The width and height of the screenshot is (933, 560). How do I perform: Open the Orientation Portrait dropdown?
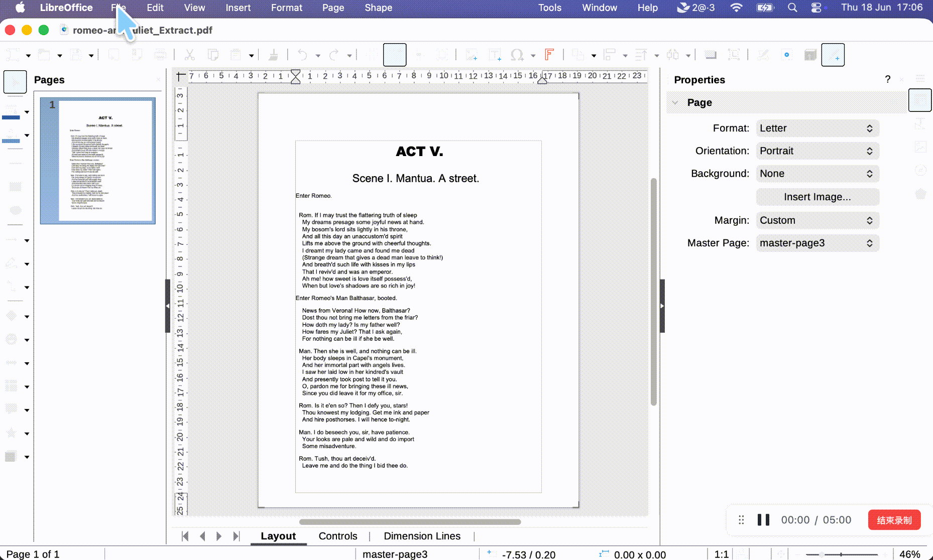(x=817, y=151)
